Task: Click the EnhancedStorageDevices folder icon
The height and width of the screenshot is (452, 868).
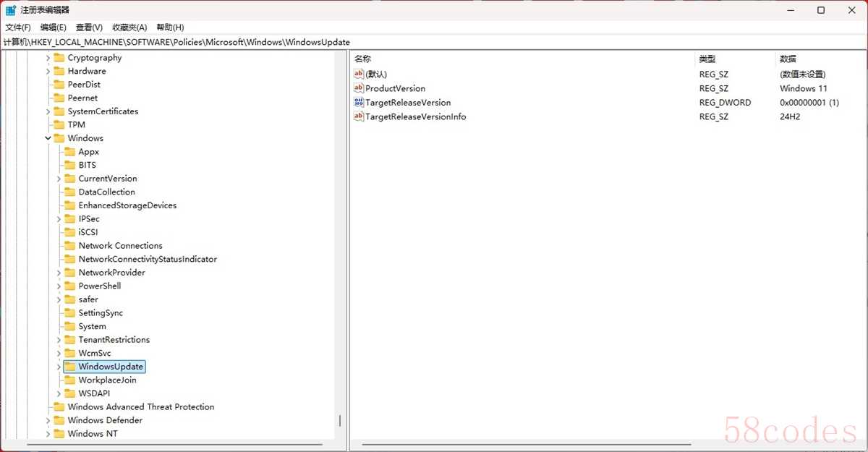Action: coord(69,205)
